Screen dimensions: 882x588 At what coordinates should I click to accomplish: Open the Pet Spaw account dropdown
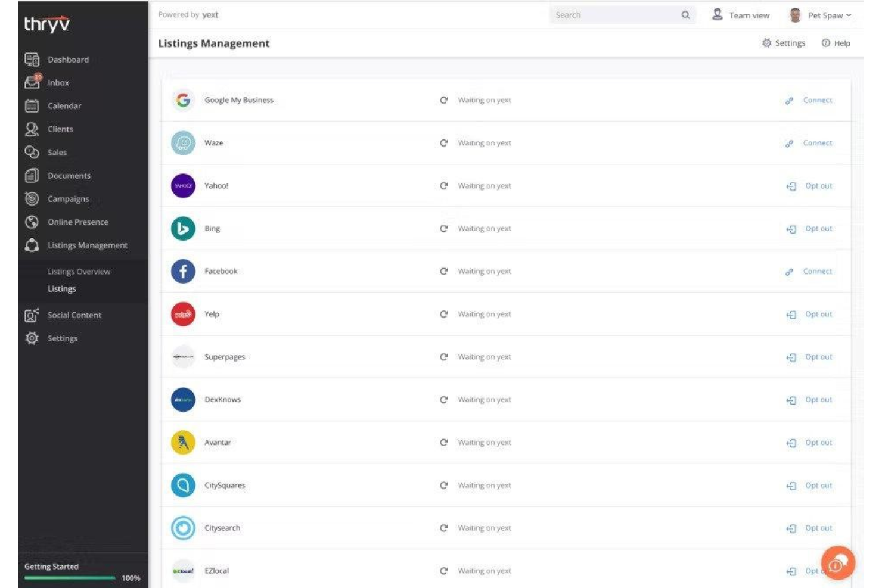pyautogui.click(x=830, y=15)
